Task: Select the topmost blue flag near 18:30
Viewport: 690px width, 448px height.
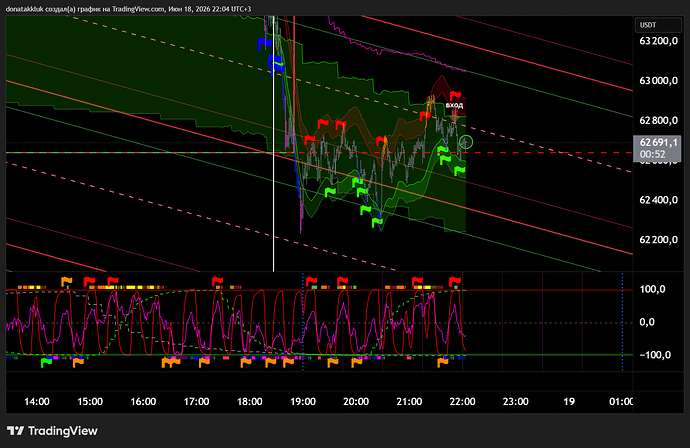Action: click(264, 44)
